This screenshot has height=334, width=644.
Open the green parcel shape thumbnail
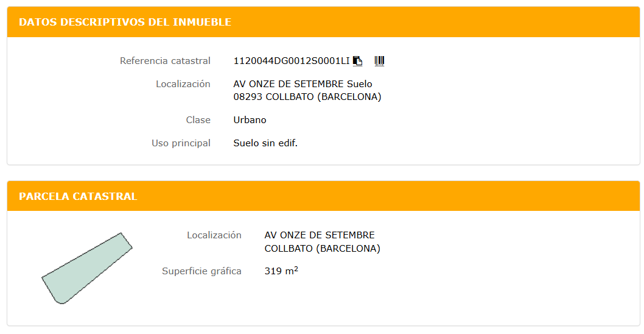[86, 269]
